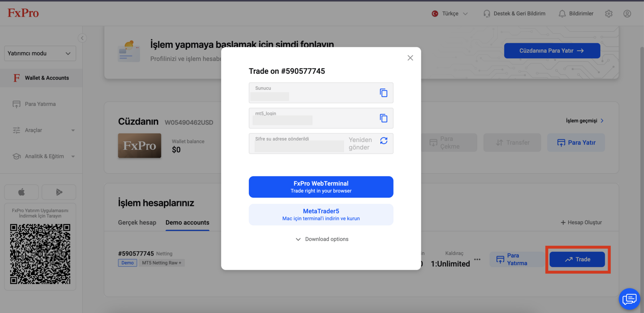Image resolution: width=644 pixels, height=313 pixels.
Task: Copy the Sunucu server value
Action: pos(383,93)
